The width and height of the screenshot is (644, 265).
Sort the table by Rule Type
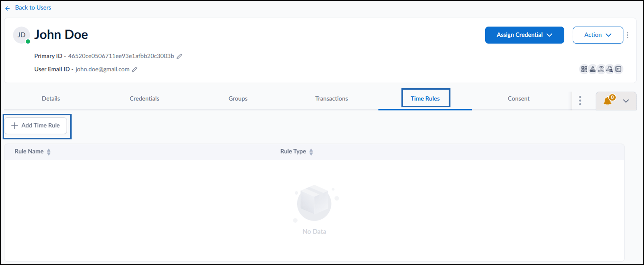click(x=311, y=152)
